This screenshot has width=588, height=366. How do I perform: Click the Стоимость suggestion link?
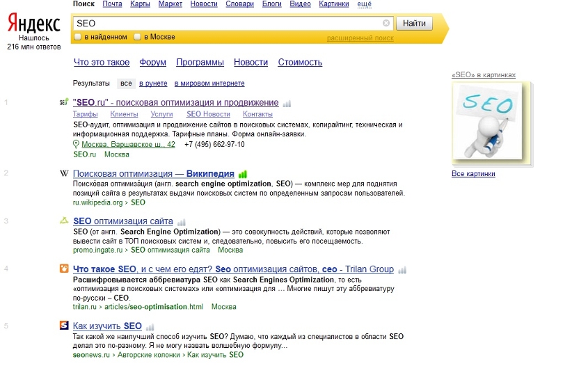coord(300,62)
